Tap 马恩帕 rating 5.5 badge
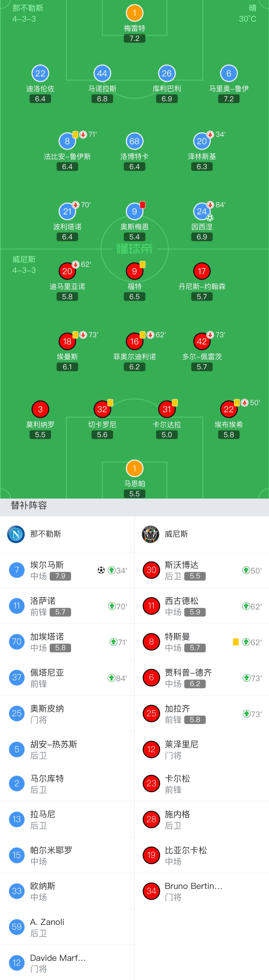Viewport: 269px width, 980px height. point(134,494)
